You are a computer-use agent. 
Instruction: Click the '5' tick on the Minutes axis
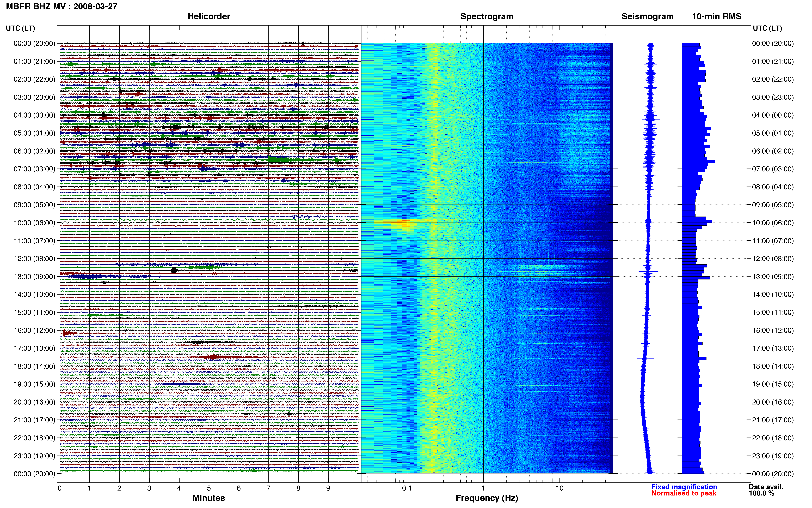tap(209, 488)
